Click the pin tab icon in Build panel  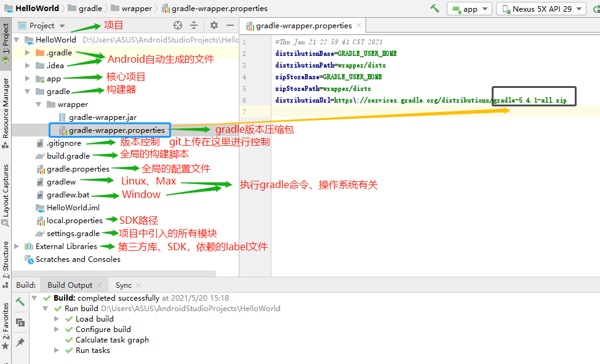[20, 342]
